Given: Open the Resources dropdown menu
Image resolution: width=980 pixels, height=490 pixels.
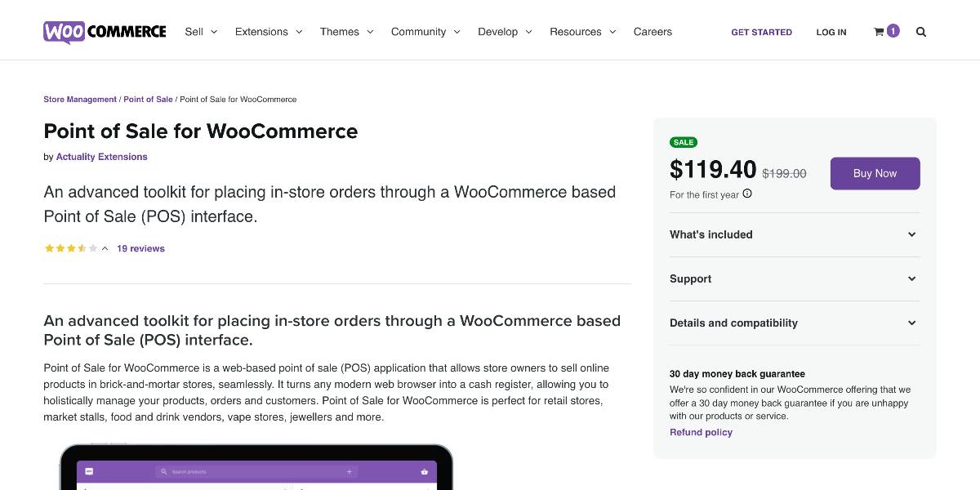Looking at the screenshot, I should point(583,32).
